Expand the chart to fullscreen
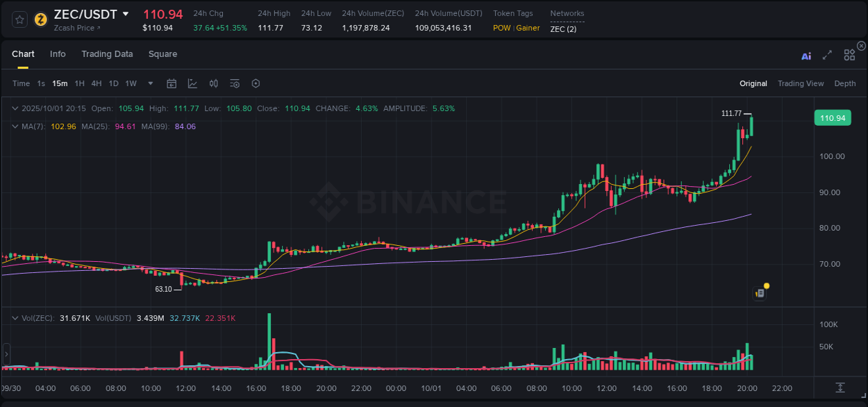Viewport: 868px width, 407px height. click(827, 54)
